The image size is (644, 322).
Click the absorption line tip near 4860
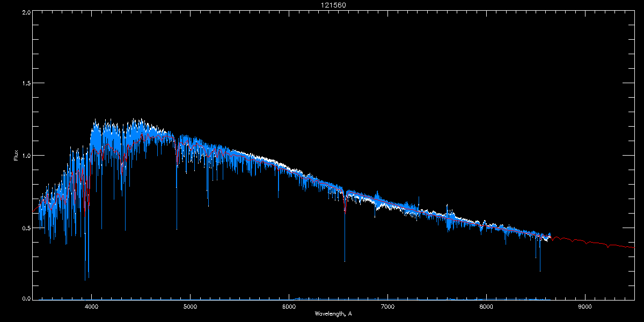177,229
